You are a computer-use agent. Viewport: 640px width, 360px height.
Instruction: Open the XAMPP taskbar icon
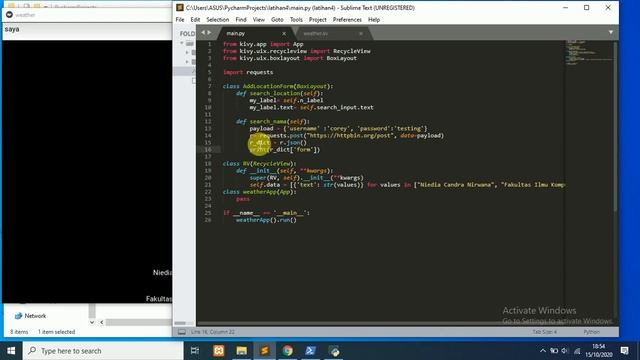(x=218, y=351)
